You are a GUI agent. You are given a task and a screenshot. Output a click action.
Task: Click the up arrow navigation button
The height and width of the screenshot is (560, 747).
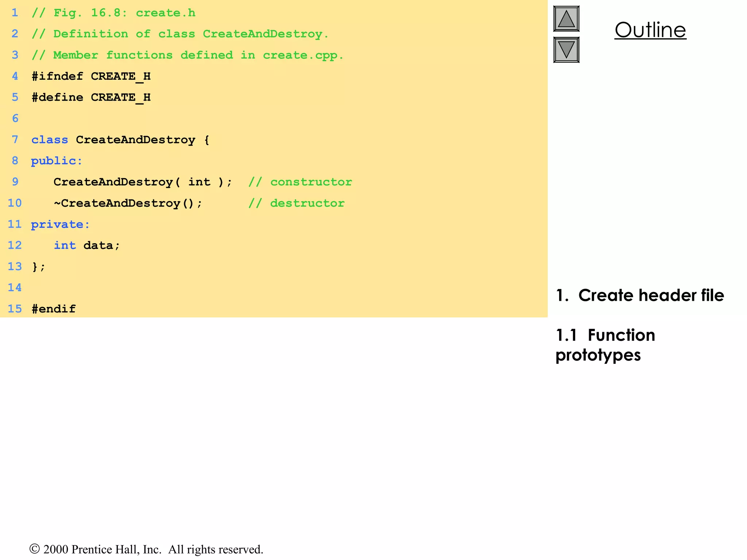point(566,19)
